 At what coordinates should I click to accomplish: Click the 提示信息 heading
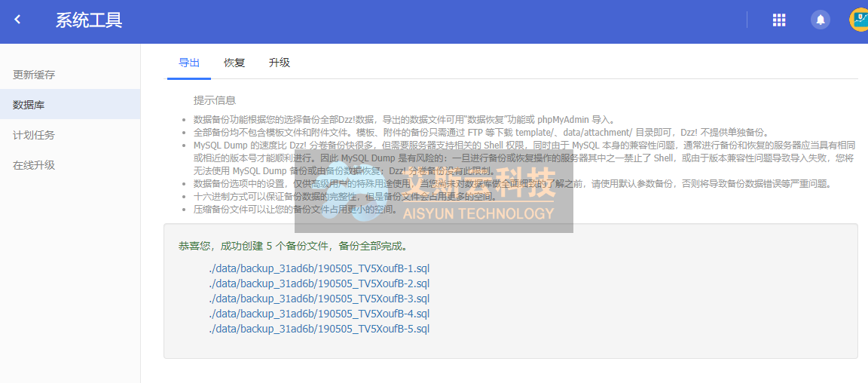pos(215,100)
